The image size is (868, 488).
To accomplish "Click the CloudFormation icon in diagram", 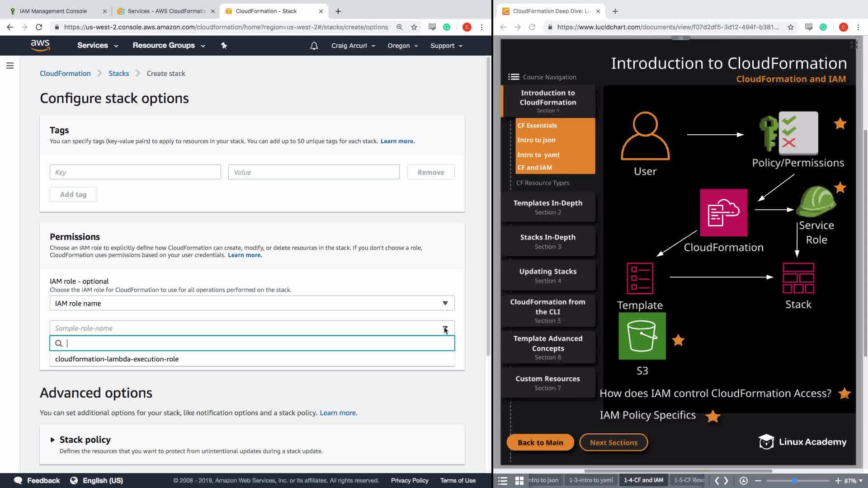I will coord(723,213).
